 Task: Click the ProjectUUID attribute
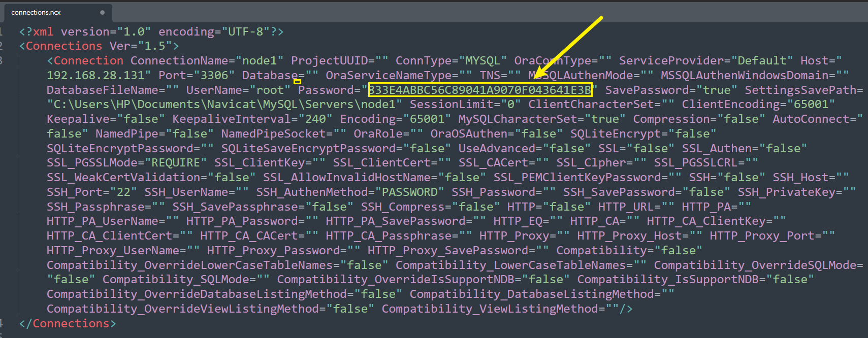coord(340,60)
